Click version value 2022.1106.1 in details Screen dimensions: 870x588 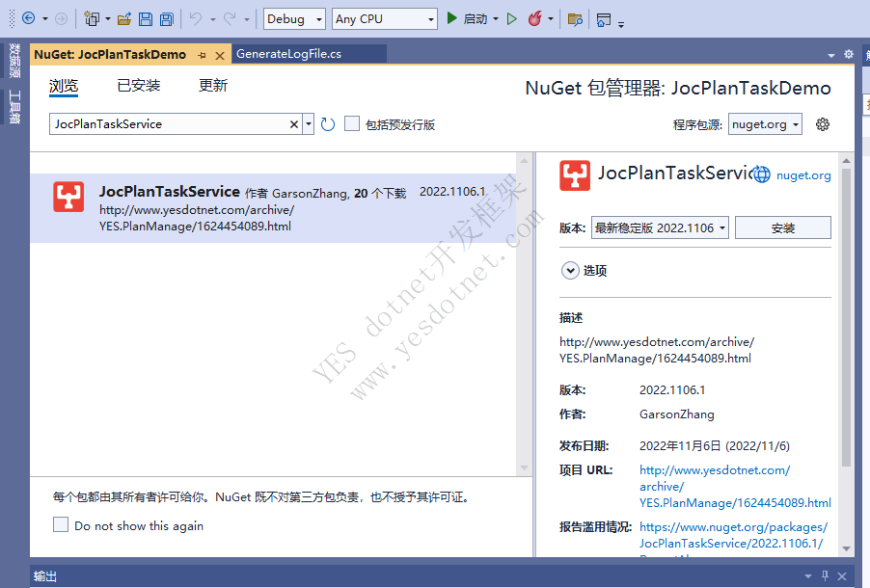672,390
